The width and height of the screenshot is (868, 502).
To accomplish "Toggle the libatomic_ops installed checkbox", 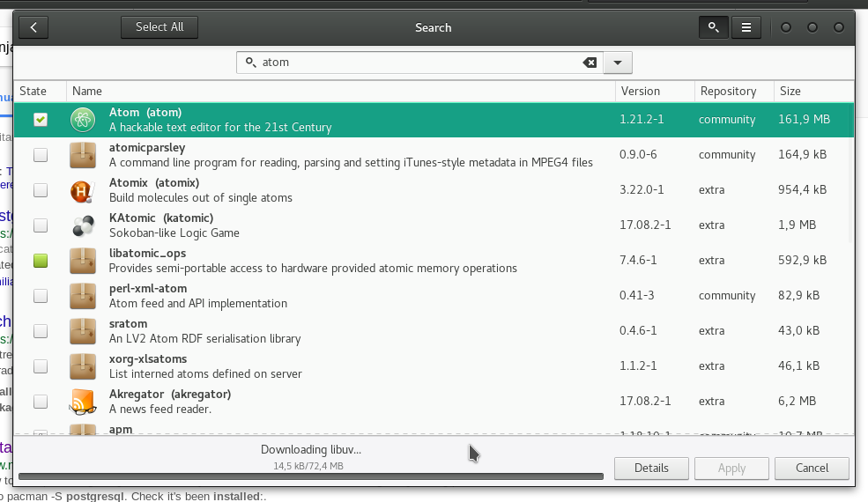I will pyautogui.click(x=41, y=261).
